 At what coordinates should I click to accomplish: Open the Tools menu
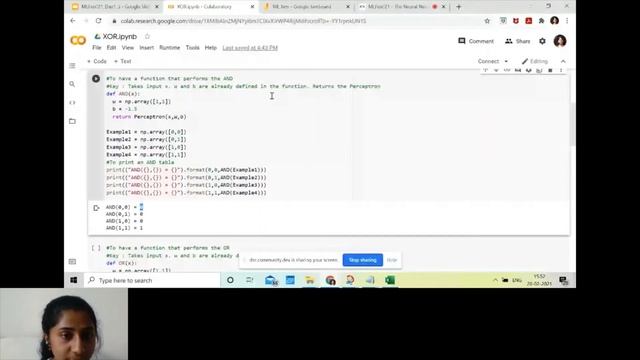pos(192,48)
